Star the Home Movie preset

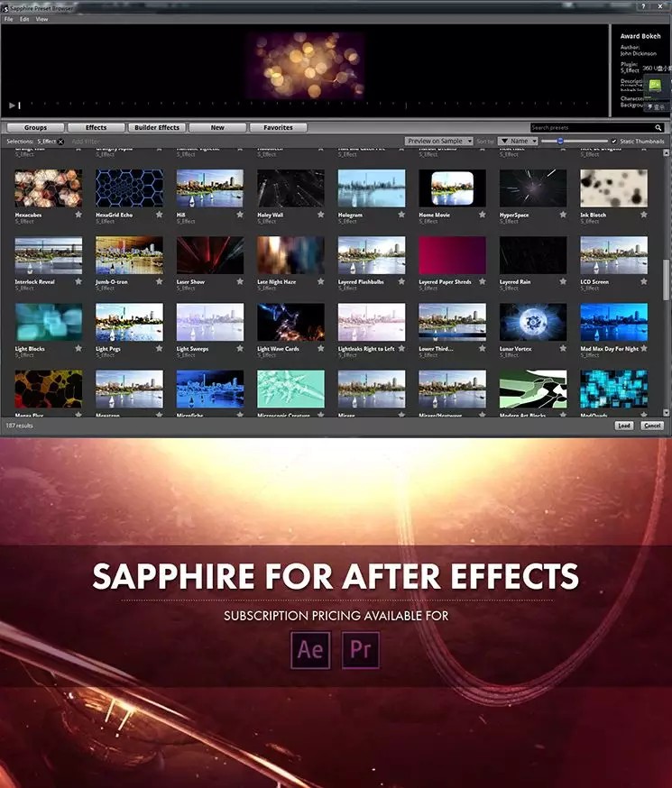click(x=483, y=215)
